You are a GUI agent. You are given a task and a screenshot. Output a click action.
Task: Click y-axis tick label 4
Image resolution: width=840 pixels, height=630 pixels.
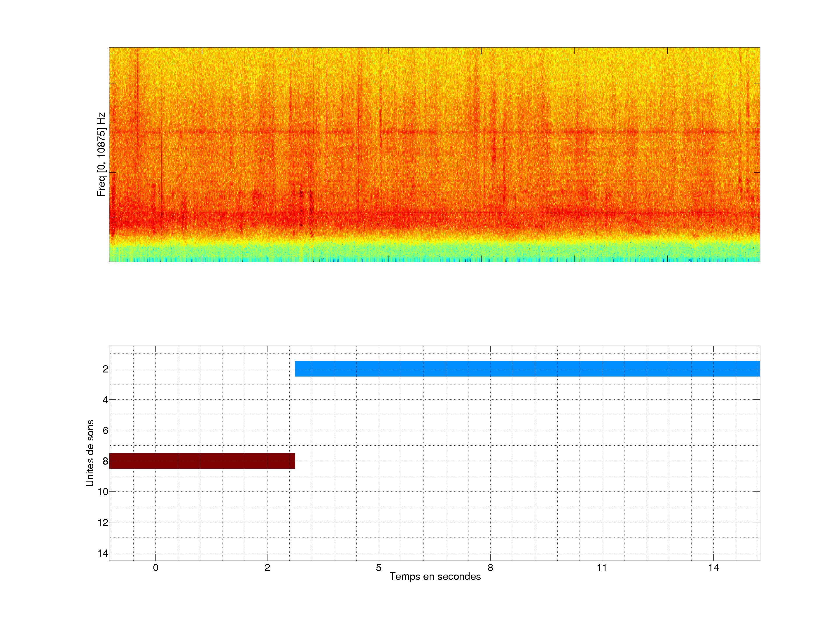pos(105,400)
